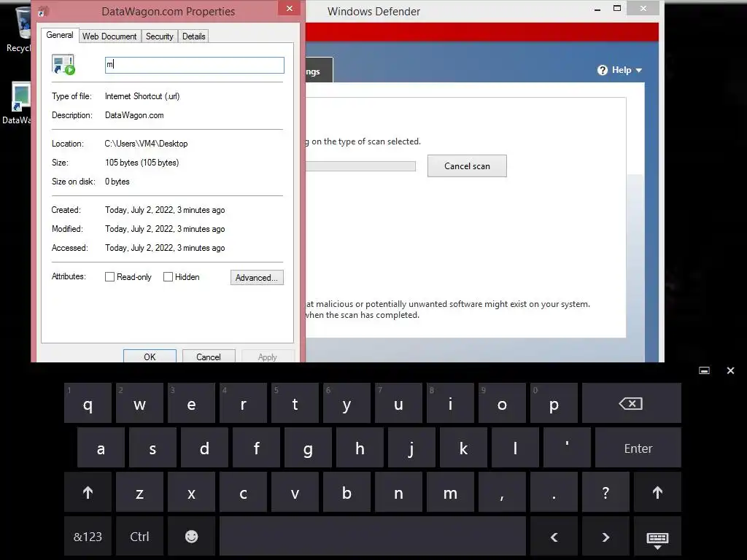Image resolution: width=747 pixels, height=560 pixels.
Task: Tap the t key
Action: click(295, 403)
